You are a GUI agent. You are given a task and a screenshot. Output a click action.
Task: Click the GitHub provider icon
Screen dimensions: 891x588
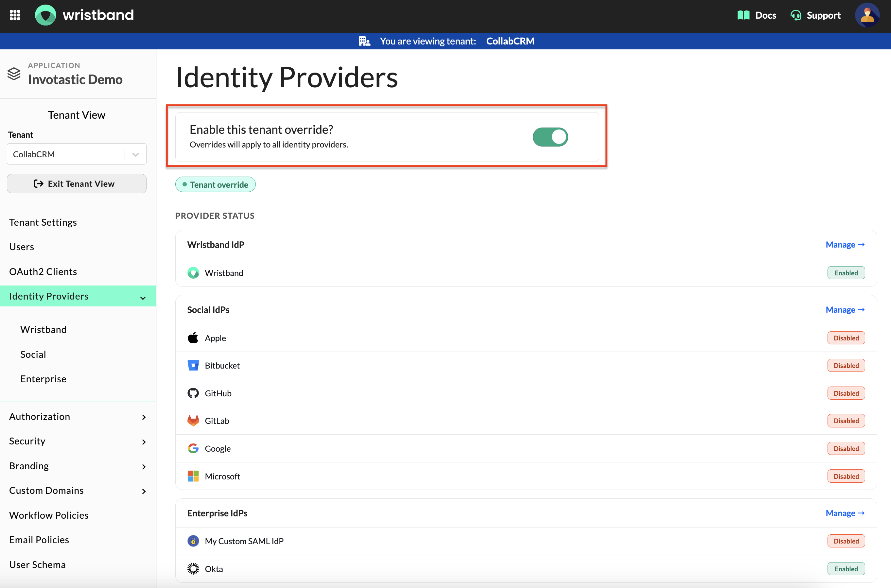click(193, 393)
